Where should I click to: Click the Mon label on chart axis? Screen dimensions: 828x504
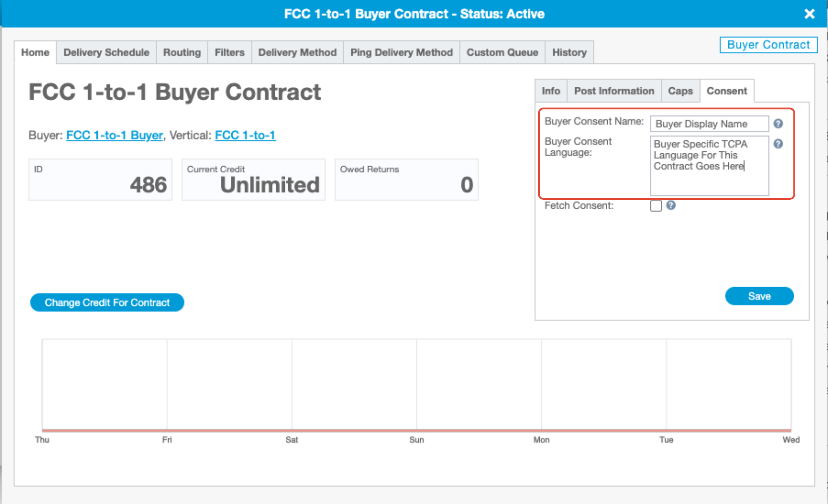(541, 440)
